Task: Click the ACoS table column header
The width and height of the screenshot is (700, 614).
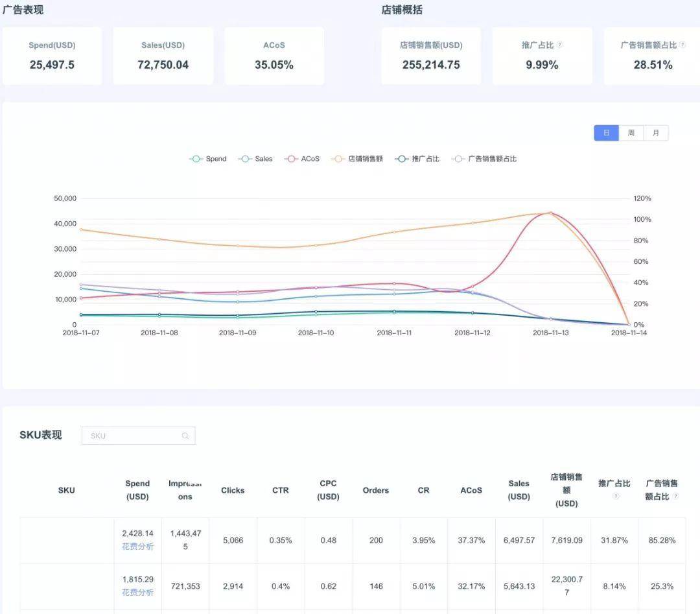Action: click(471, 490)
